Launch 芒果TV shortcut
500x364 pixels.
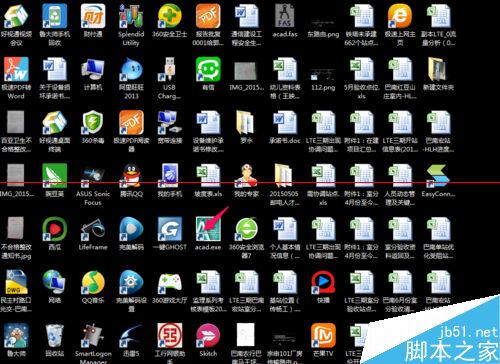coord(323,335)
